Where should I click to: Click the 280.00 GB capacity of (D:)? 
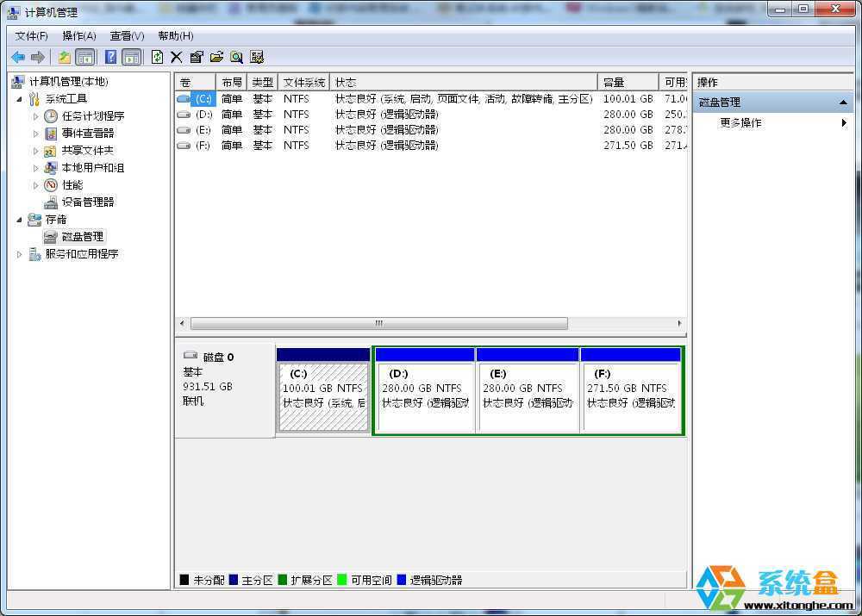tap(628, 115)
